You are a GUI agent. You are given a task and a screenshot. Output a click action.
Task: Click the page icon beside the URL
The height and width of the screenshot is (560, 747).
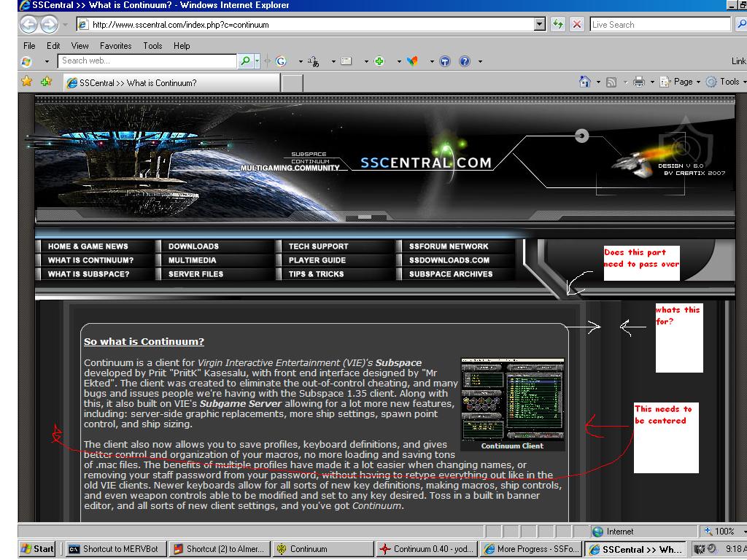83,24
